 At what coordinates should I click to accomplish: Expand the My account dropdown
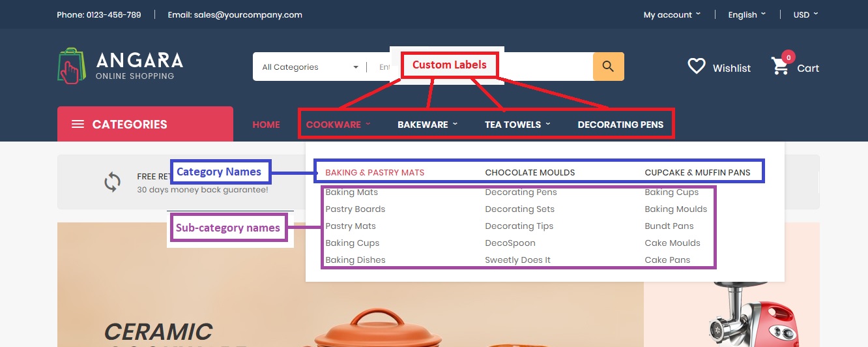coord(672,14)
